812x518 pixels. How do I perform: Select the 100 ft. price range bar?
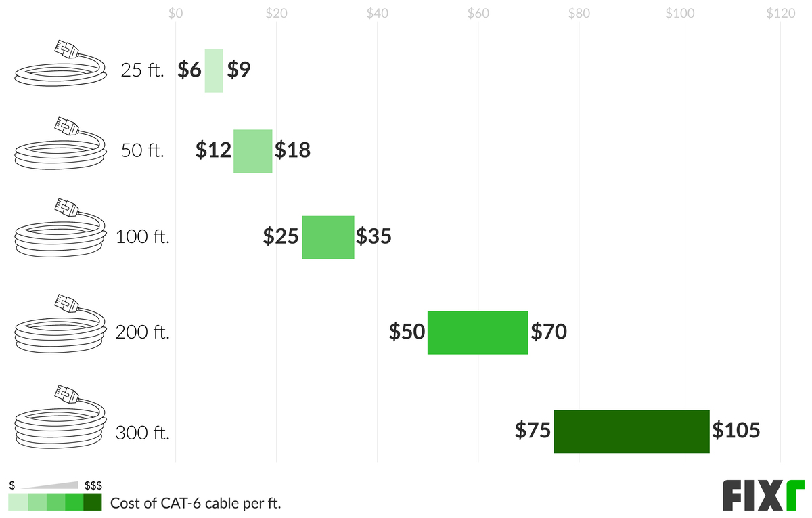(328, 237)
